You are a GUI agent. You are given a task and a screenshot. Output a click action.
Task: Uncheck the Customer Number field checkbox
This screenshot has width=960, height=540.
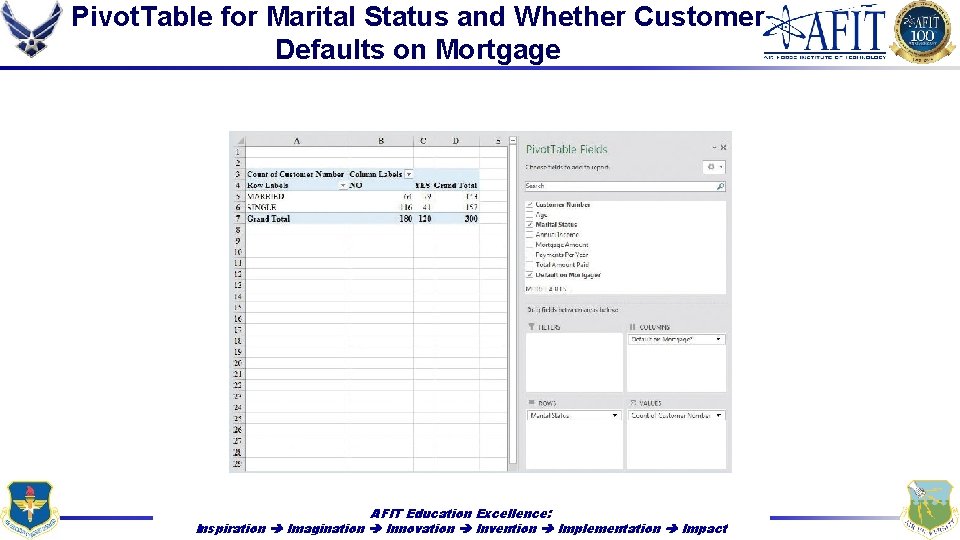(x=530, y=204)
